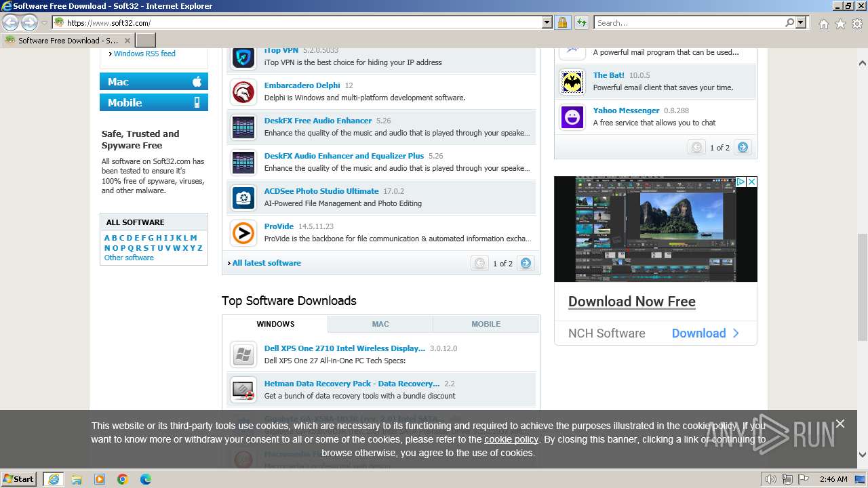The width and height of the screenshot is (868, 488).
Task: Click the AdChoices icon on the advertisement
Action: tap(741, 182)
